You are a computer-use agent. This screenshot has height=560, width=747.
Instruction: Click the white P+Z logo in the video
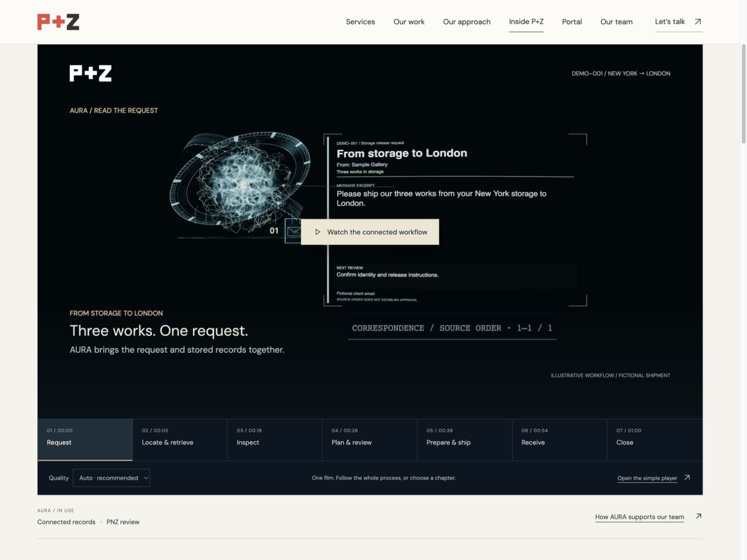[91, 73]
